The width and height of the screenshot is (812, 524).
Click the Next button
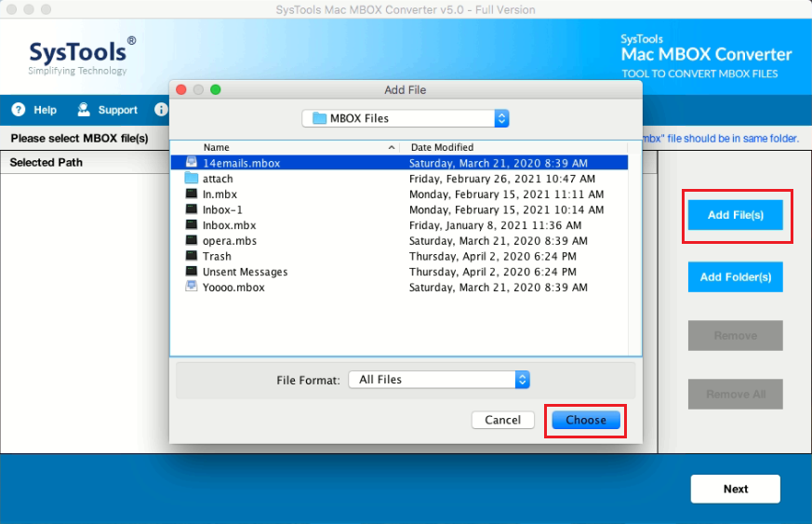coord(736,489)
